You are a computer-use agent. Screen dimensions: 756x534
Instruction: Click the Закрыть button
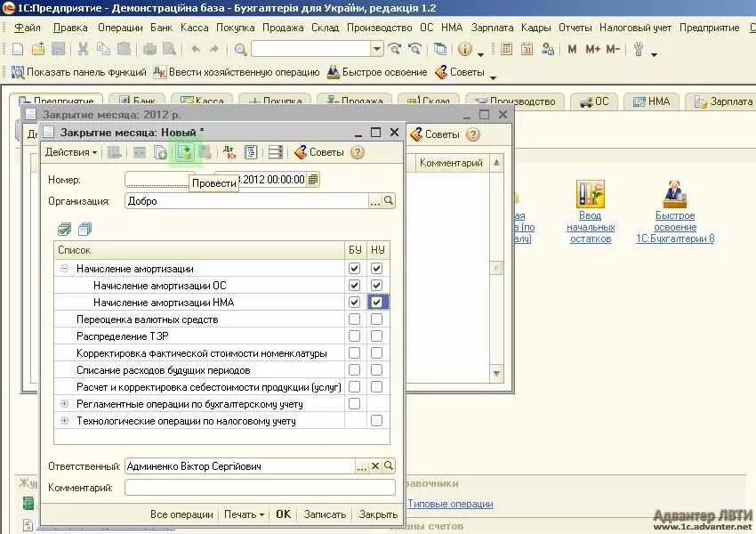point(378,514)
